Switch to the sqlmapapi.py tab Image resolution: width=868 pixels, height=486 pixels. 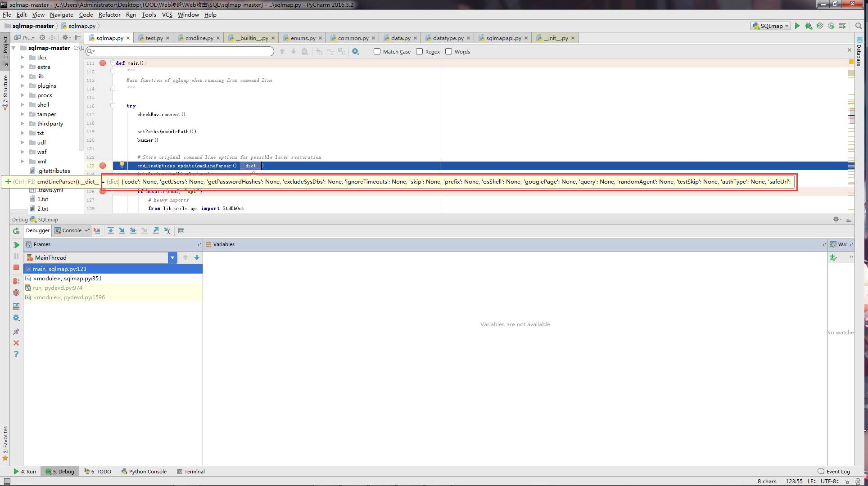coord(503,38)
